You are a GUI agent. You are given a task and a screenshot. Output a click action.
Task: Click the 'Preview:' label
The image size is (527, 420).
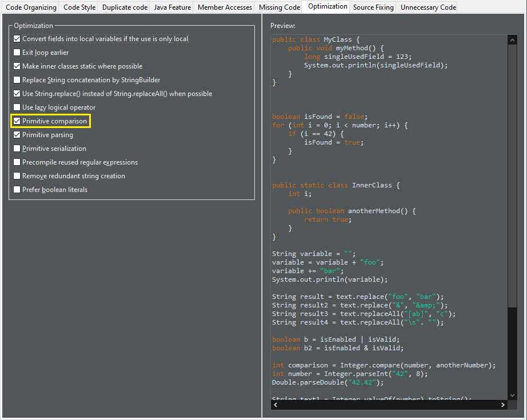click(x=283, y=26)
